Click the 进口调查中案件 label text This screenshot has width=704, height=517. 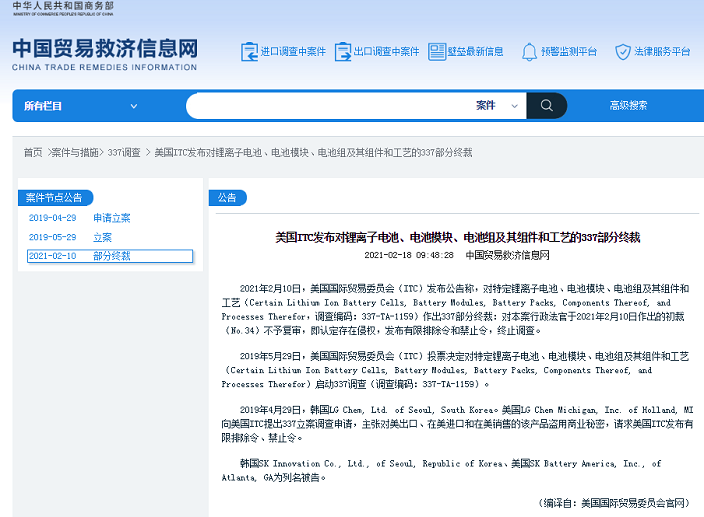(293, 52)
